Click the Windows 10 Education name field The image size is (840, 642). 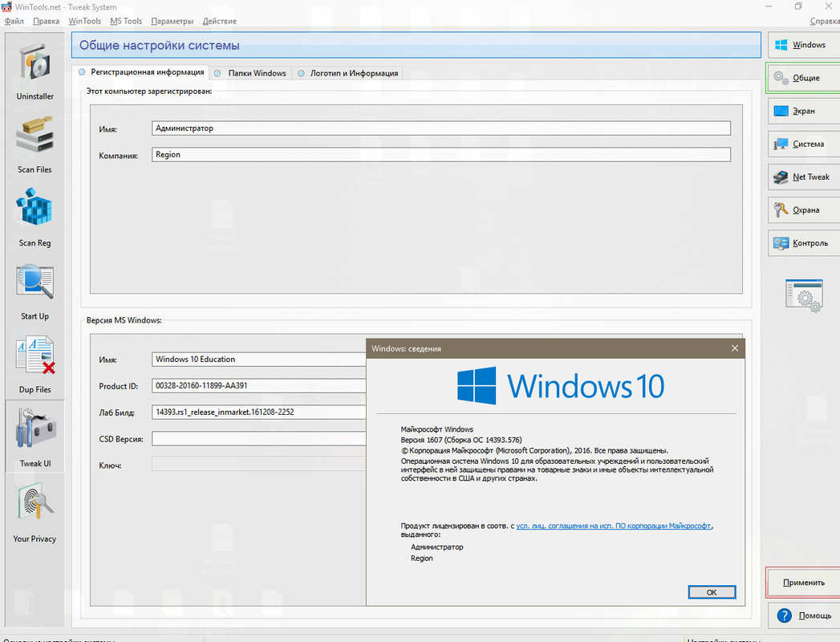point(259,359)
